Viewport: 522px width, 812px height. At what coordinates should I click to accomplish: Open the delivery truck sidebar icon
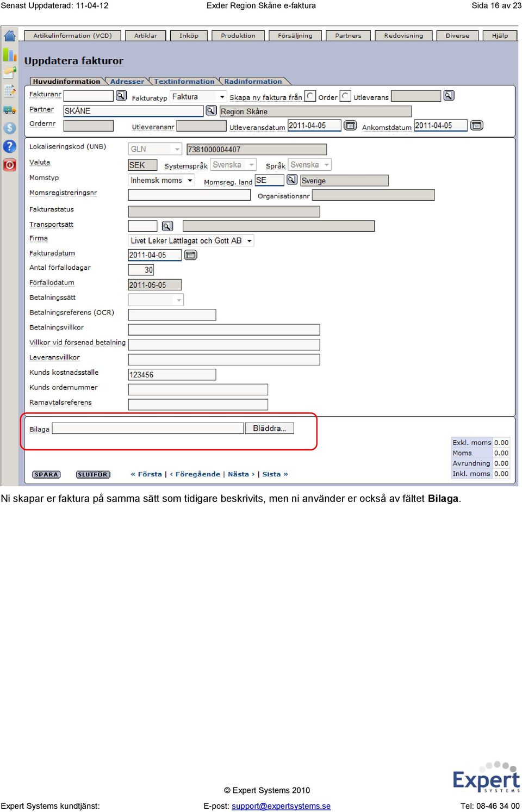10,109
